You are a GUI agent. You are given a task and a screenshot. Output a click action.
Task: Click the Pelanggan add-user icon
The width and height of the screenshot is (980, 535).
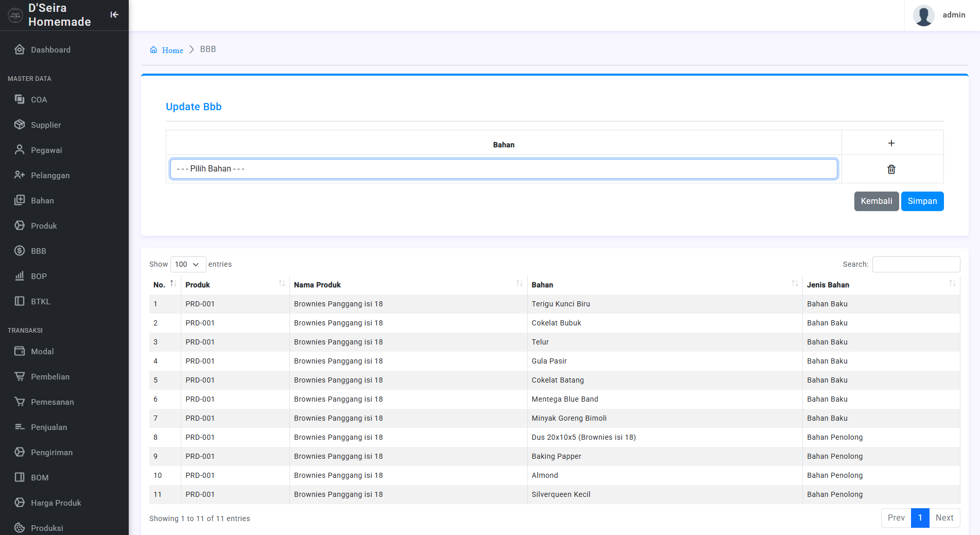coord(20,175)
